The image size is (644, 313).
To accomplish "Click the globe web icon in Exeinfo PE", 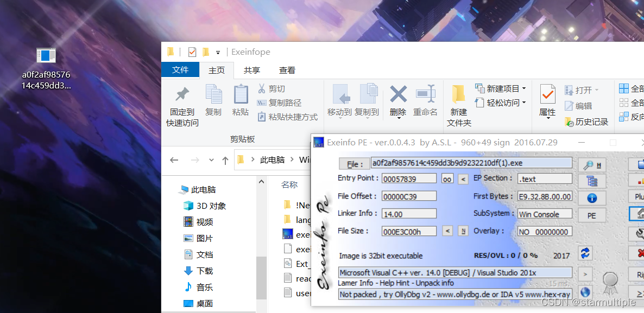I will point(585,292).
